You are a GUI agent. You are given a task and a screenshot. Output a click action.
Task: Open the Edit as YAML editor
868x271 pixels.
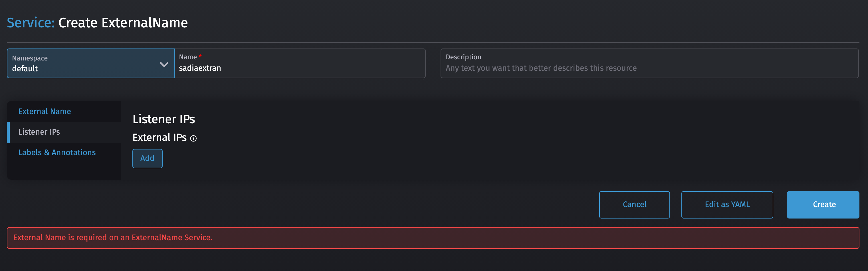[727, 204]
